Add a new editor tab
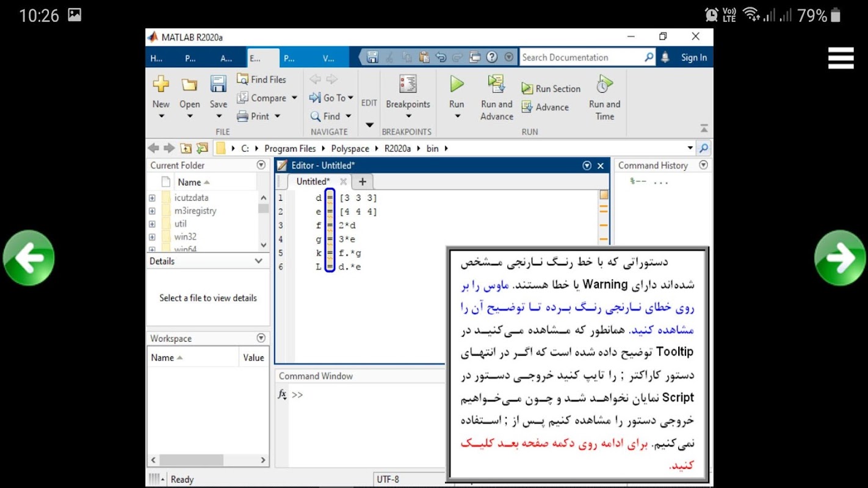The image size is (868, 488). point(362,181)
